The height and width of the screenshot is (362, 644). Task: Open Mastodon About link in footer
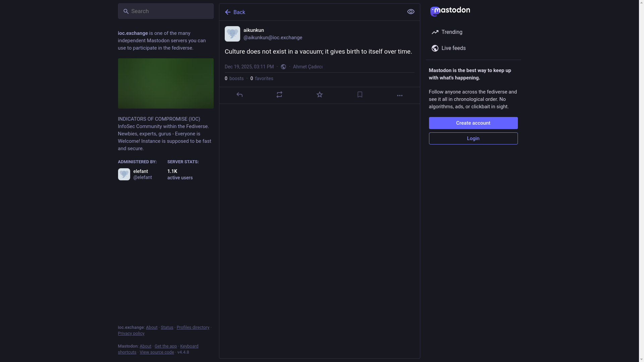tap(146, 346)
